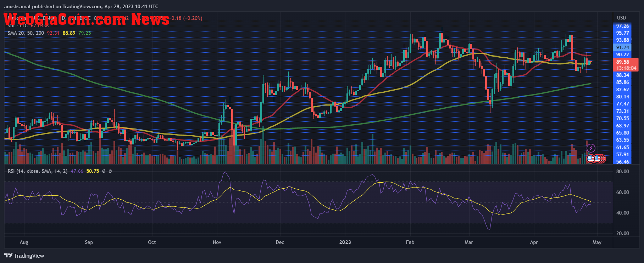Select the red SMA value 92.31
Image resolution: width=644 pixels, height=263 pixels.
pyautogui.click(x=53, y=33)
